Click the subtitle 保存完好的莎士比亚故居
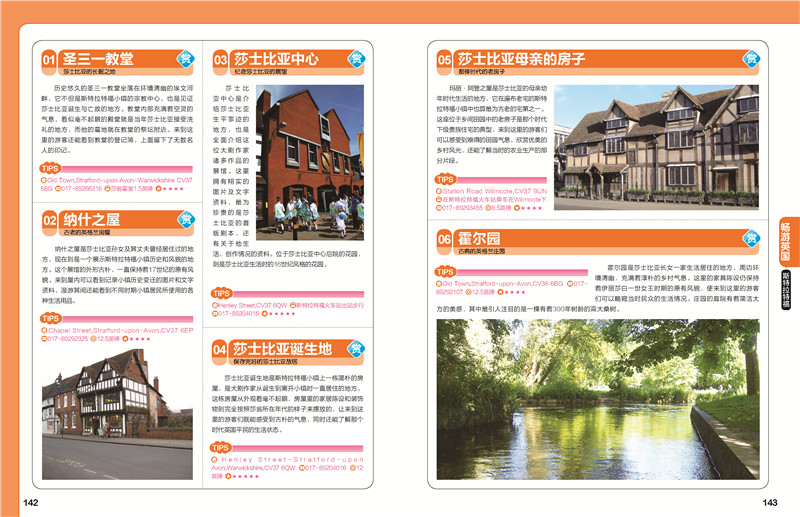Screen dimensions: 800x517 coord(265,362)
